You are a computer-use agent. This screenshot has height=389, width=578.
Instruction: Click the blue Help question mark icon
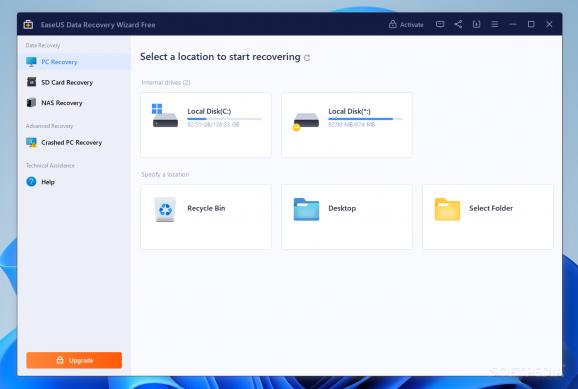click(x=31, y=181)
